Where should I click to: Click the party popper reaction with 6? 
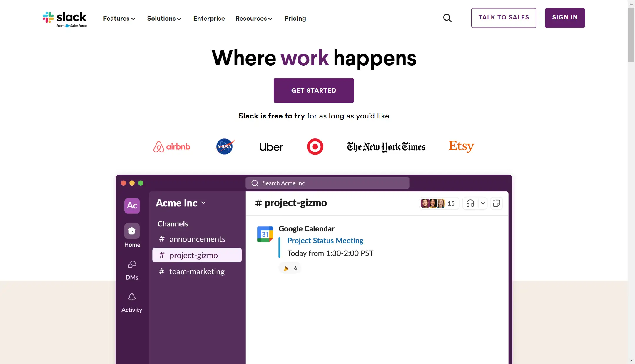[290, 268]
